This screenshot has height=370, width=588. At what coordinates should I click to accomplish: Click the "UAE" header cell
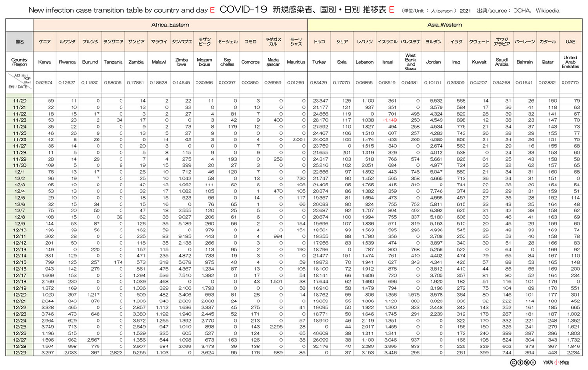pyautogui.click(x=571, y=42)
